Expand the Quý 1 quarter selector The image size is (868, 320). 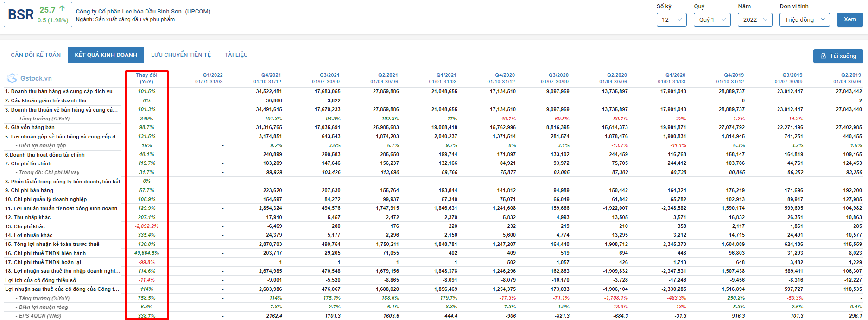(x=712, y=20)
